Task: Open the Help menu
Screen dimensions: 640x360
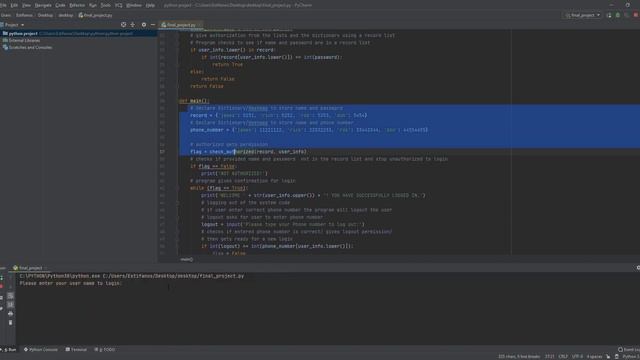Action: [150, 5]
